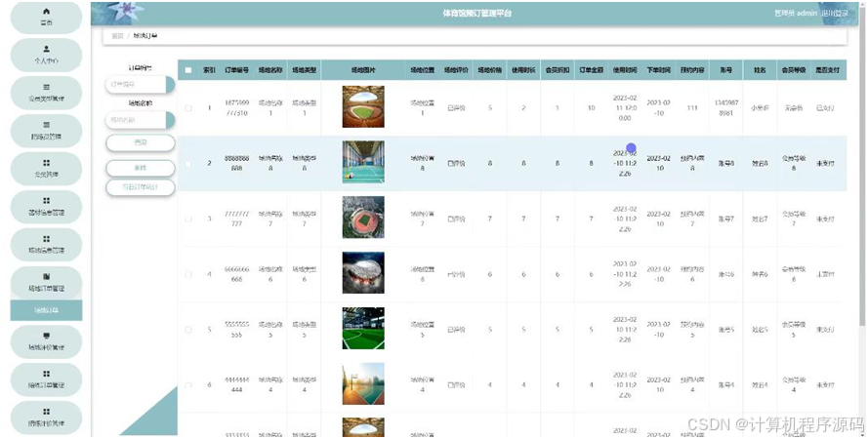Viewport: 868px width, 439px height.
Task: Check the box for order 5555555555
Action: pyautogui.click(x=188, y=330)
